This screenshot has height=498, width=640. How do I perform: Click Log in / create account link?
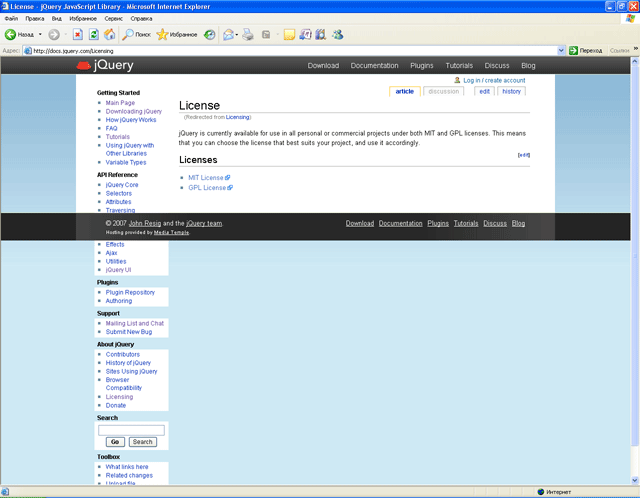click(x=493, y=80)
